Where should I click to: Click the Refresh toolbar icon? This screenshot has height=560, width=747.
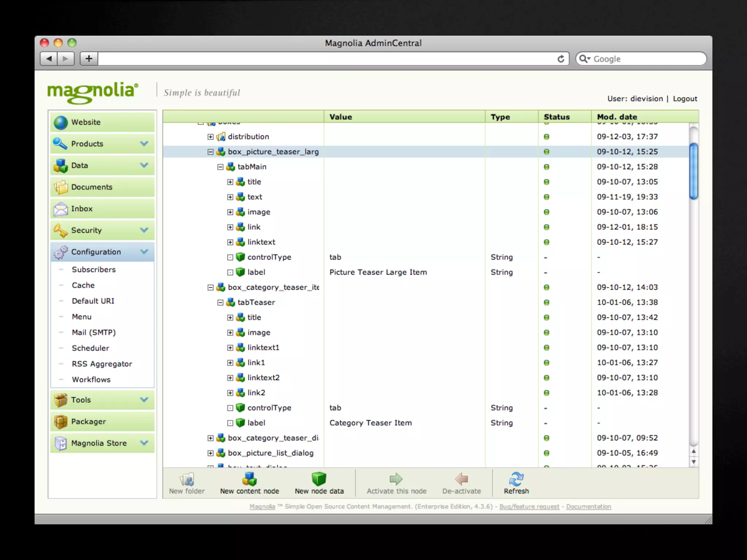(516, 479)
